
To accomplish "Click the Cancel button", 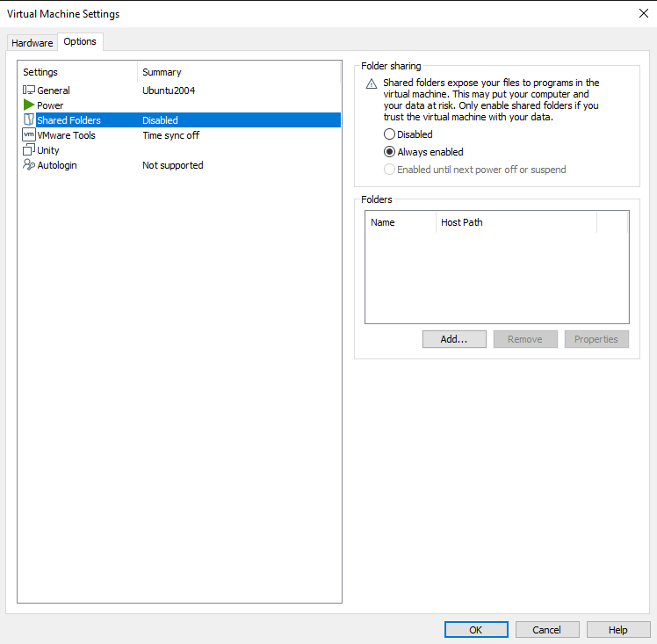I will point(547,630).
